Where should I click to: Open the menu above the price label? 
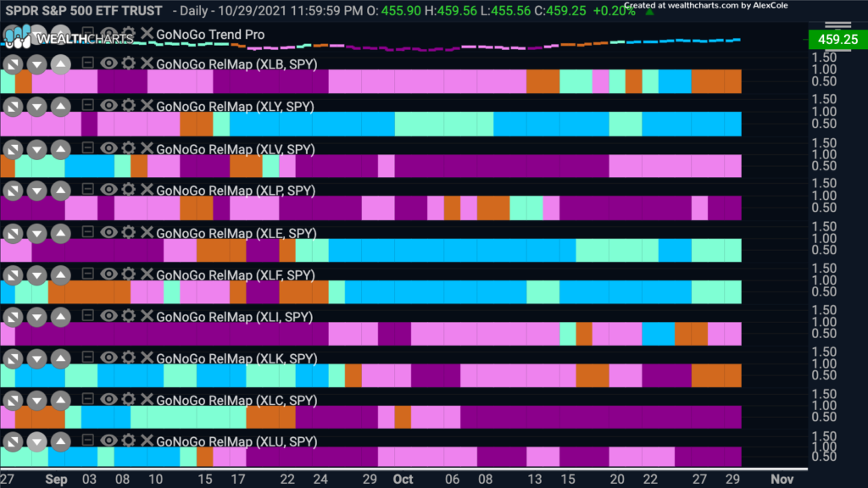click(x=837, y=25)
